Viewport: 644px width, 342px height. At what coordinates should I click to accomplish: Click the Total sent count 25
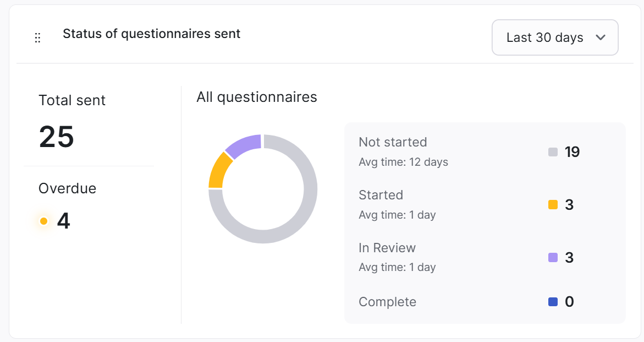tap(57, 137)
